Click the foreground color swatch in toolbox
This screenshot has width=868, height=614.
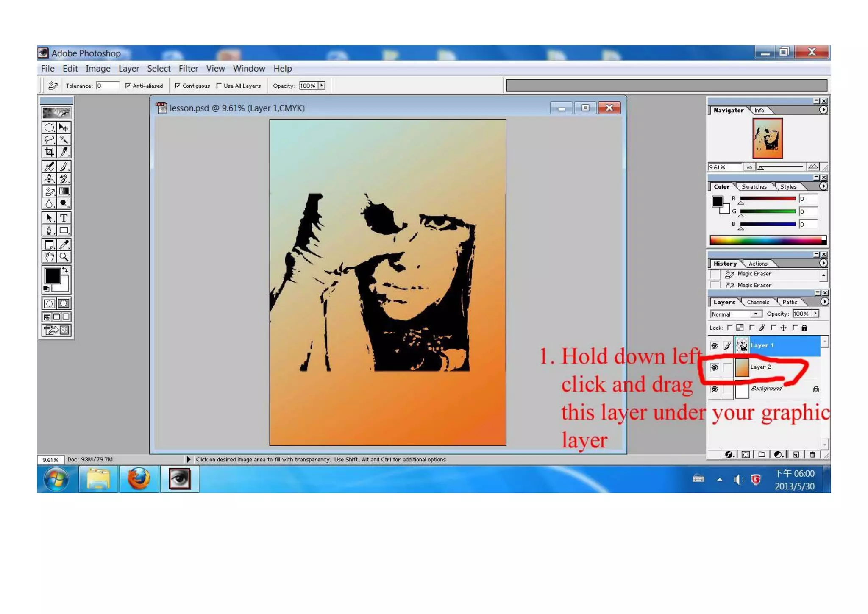[53, 276]
